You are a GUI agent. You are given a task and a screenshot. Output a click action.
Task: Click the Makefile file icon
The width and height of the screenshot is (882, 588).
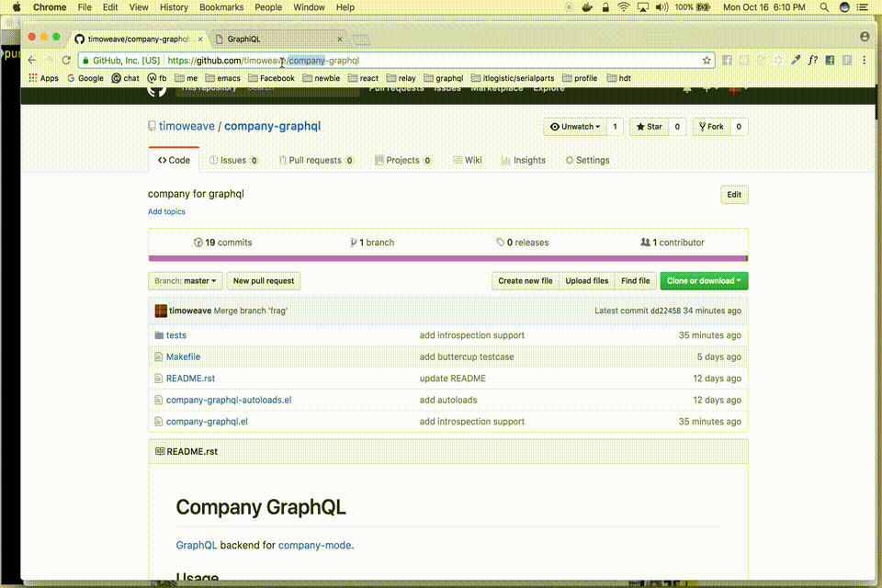point(159,356)
